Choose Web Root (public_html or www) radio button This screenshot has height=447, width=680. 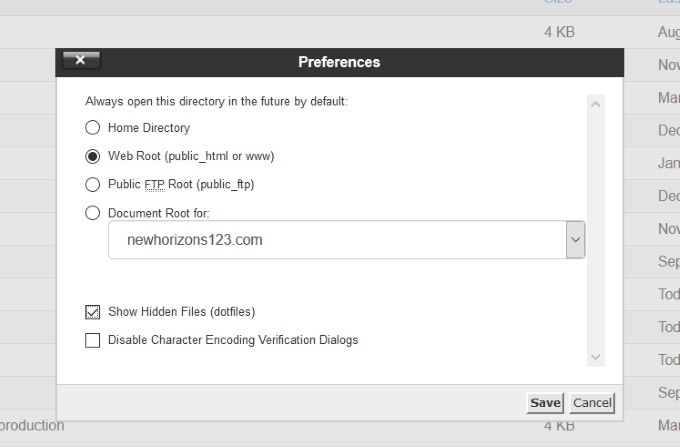93,156
